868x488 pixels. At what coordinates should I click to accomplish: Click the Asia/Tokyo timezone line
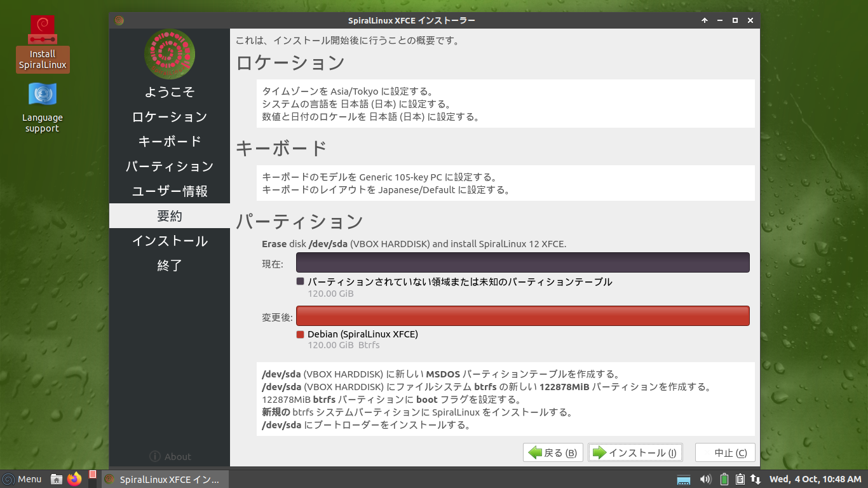tap(348, 91)
